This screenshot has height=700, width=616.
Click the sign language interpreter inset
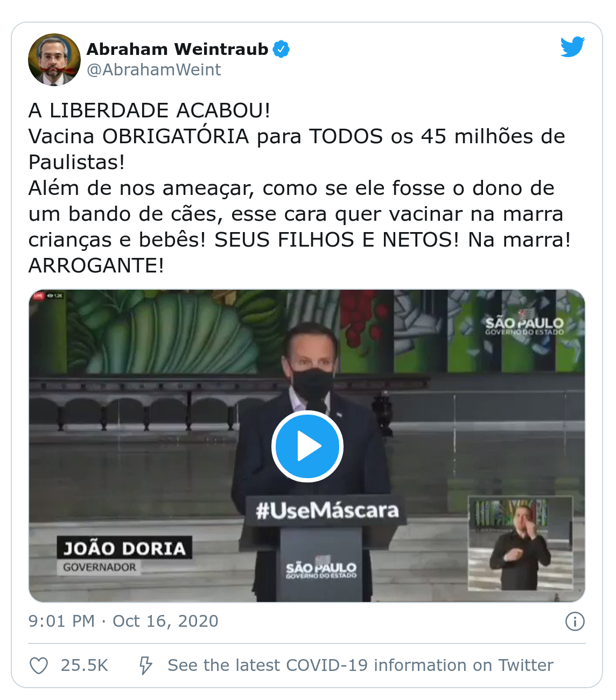(x=521, y=543)
